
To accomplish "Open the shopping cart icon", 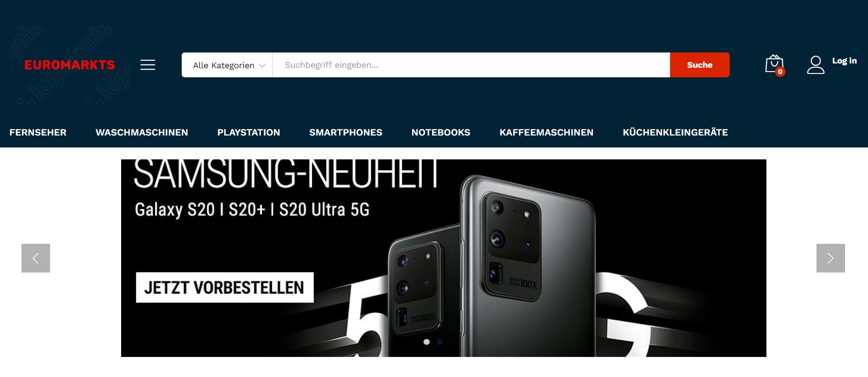I will click(x=775, y=65).
